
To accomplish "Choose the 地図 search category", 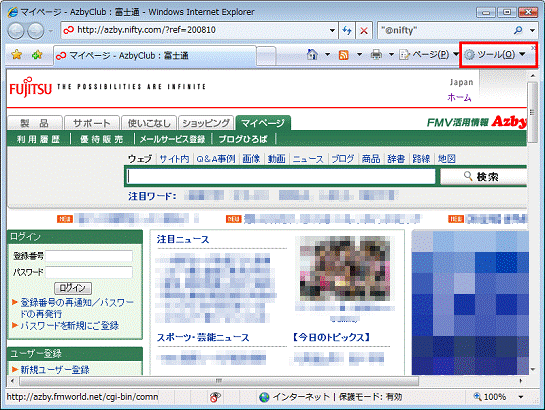I will coord(447,159).
